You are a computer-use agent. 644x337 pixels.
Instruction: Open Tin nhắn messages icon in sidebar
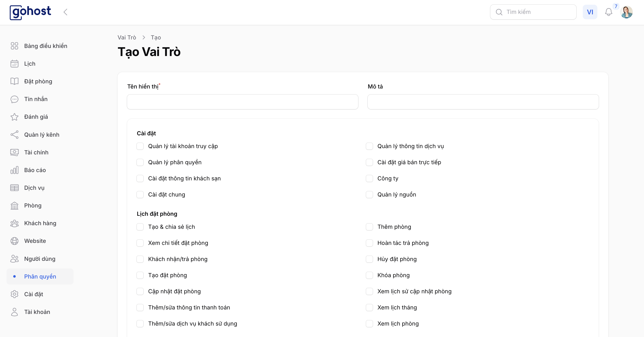(15, 99)
